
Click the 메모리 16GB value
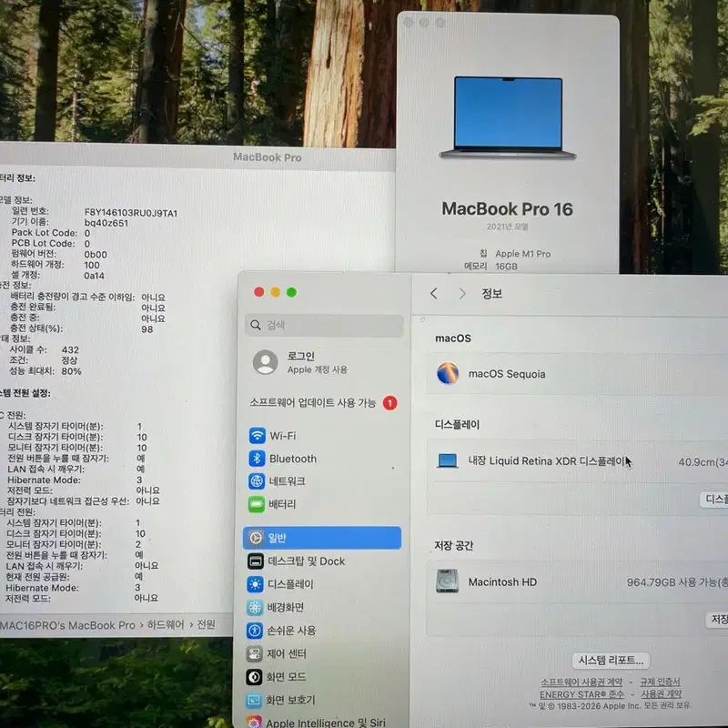pyautogui.click(x=506, y=266)
